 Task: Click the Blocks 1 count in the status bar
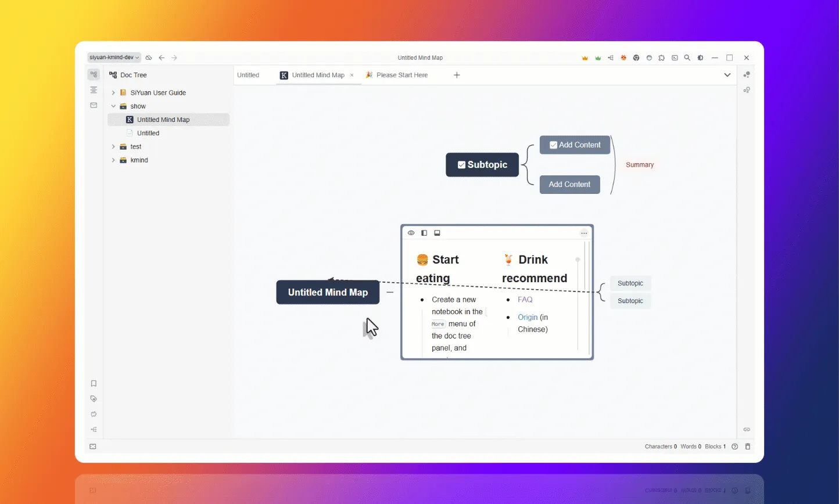tap(715, 447)
